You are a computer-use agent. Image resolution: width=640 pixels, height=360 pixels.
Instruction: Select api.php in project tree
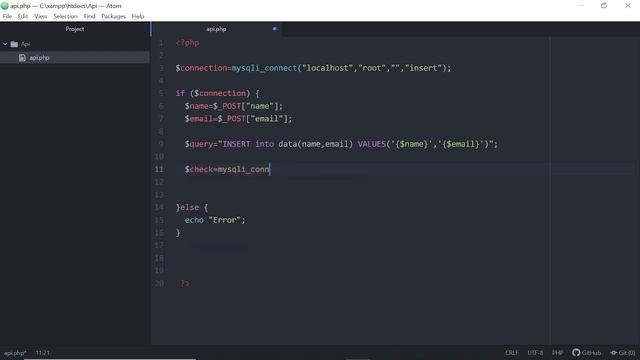click(75, 58)
